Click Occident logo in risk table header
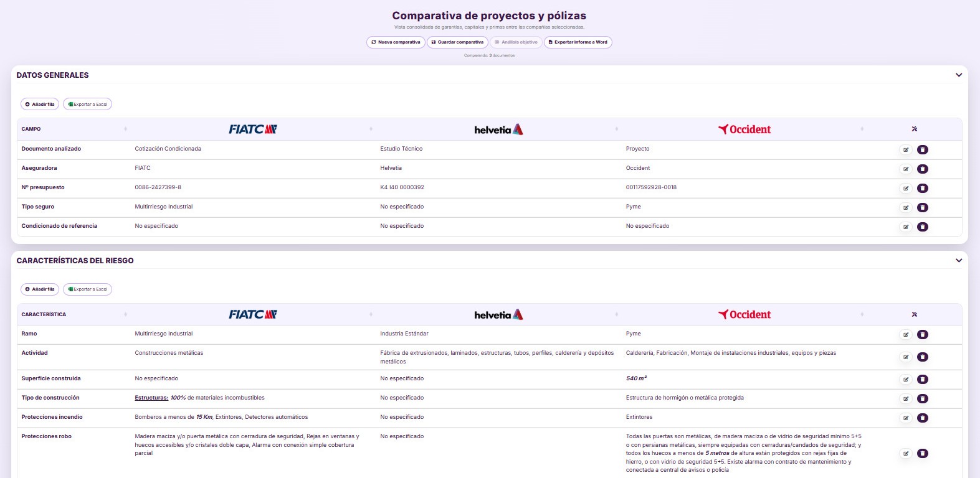 pos(745,315)
